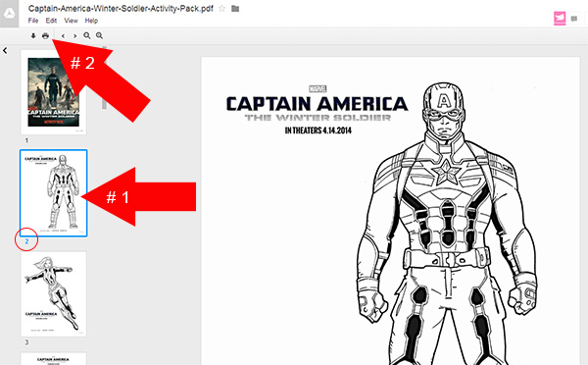Collapse the thumbnail sidebar with arrow
This screenshot has height=365, width=588.
click(5, 50)
